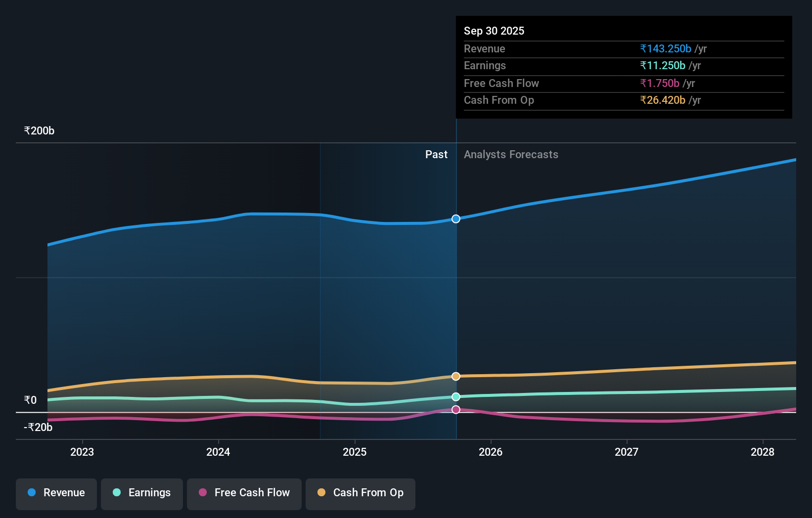Click the ₹200b axis label
Screen dimensions: 812x518
[x=39, y=130]
